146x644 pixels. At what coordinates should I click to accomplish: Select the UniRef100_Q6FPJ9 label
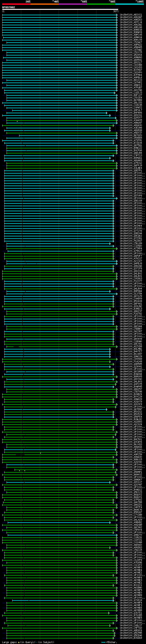coord(131,165)
